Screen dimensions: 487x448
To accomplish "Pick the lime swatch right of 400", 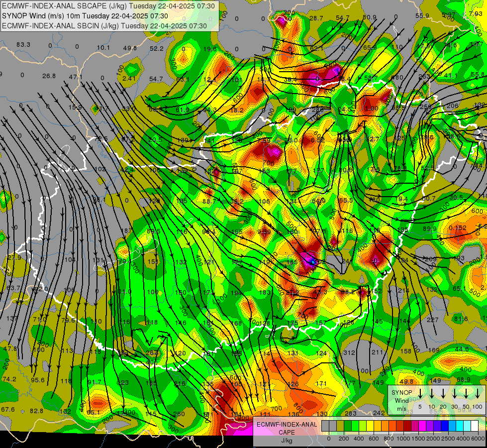I will click(363, 426).
